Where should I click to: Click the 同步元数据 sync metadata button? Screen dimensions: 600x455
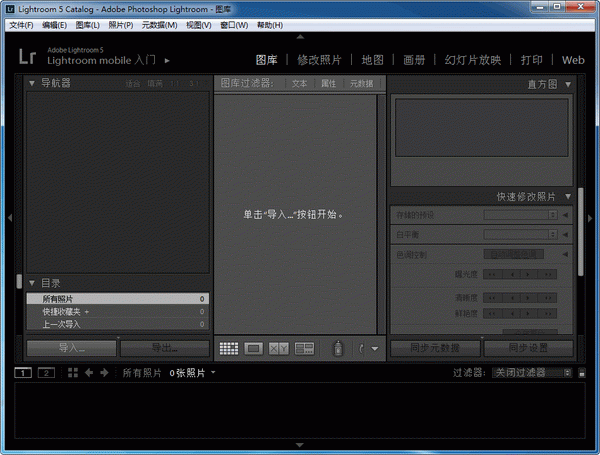435,348
